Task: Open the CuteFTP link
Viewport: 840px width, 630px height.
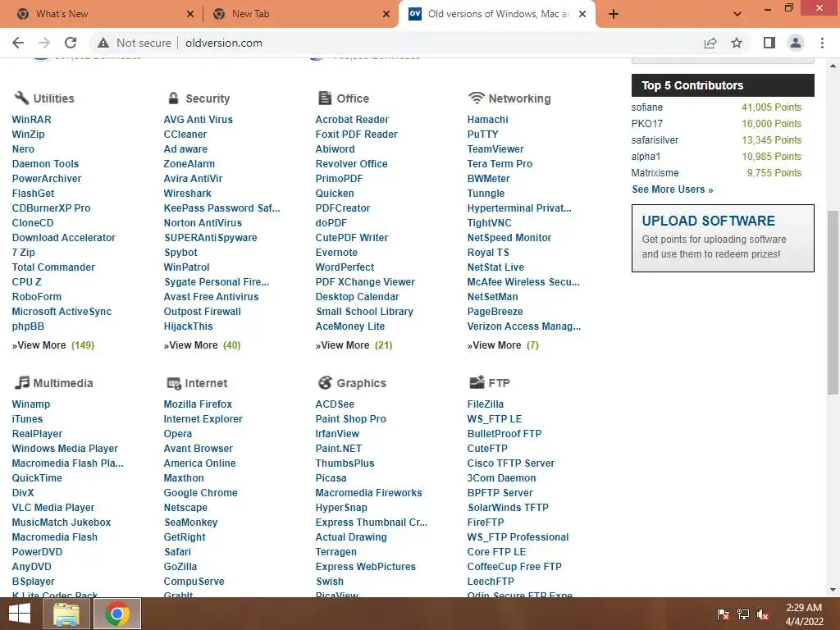Action: tap(487, 449)
